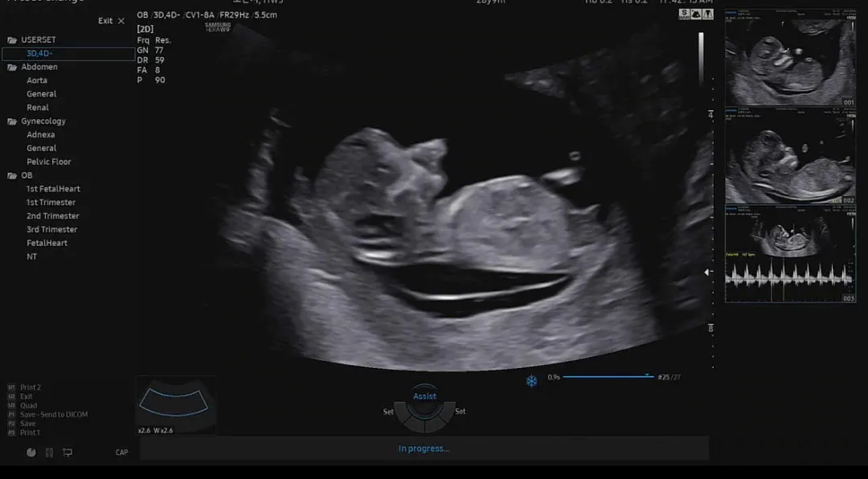This screenshot has height=479, width=868.
Task: Click the [2D] mode label
Action: tap(145, 29)
